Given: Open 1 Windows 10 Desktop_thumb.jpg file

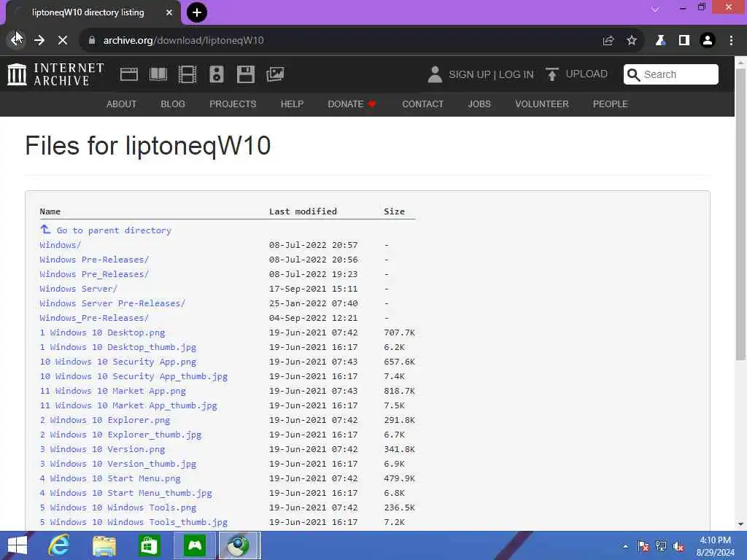Looking at the screenshot, I should click(x=118, y=347).
